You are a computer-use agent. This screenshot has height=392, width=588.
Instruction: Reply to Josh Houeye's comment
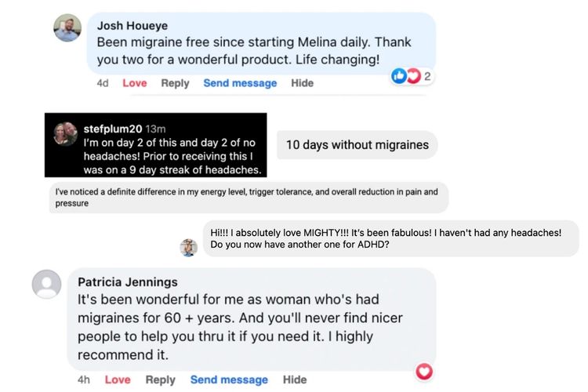click(175, 83)
